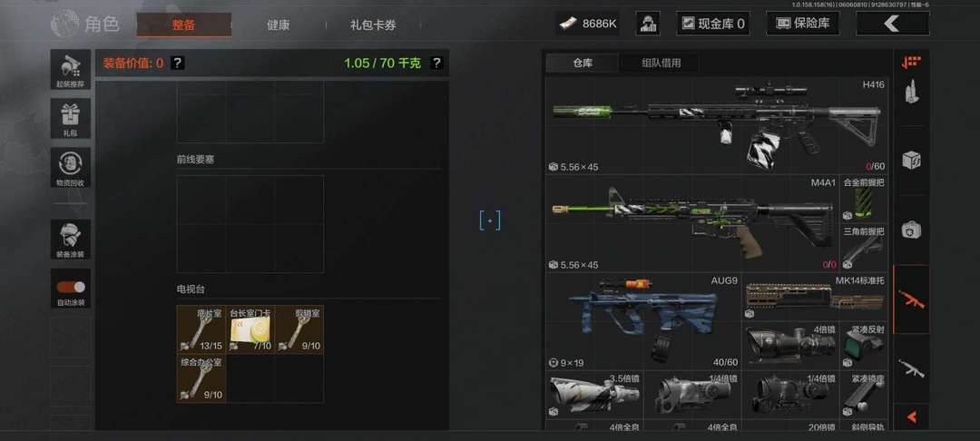Show help for 装备价值 question mark

178,64
